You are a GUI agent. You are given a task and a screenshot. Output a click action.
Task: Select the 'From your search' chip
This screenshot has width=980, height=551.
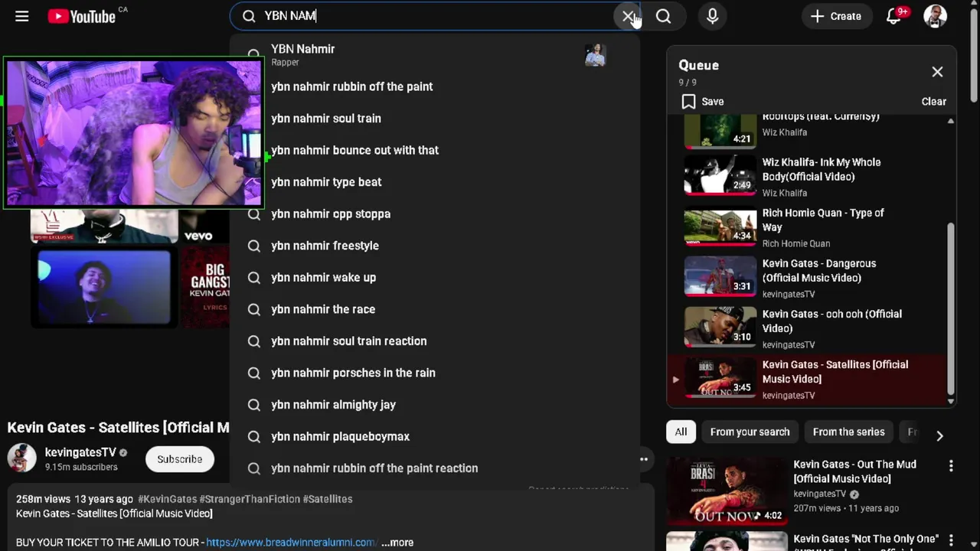tap(750, 432)
